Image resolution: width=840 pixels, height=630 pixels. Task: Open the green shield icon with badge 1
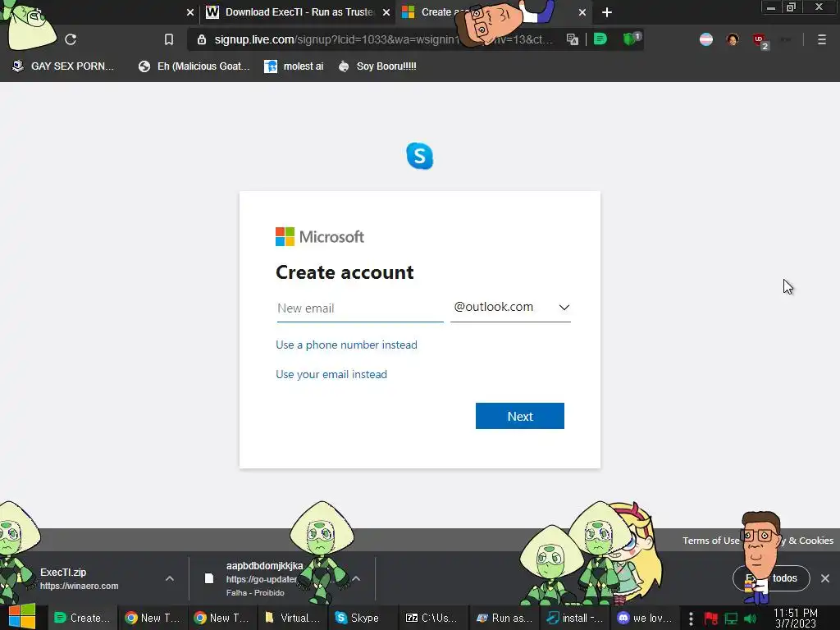pos(631,39)
